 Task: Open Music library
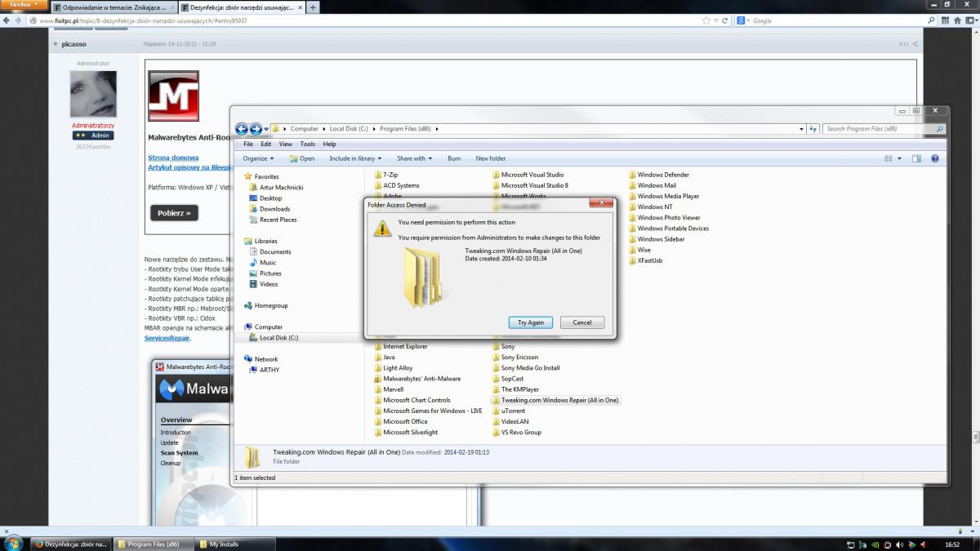pyautogui.click(x=267, y=263)
